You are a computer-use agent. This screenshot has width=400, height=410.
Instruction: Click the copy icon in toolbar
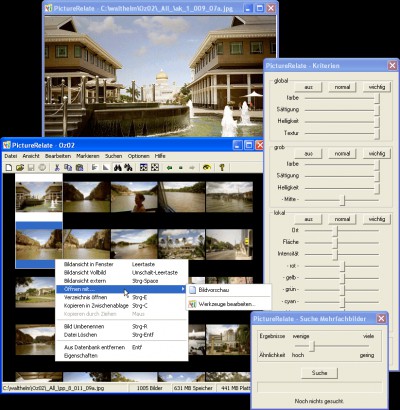tap(68, 167)
